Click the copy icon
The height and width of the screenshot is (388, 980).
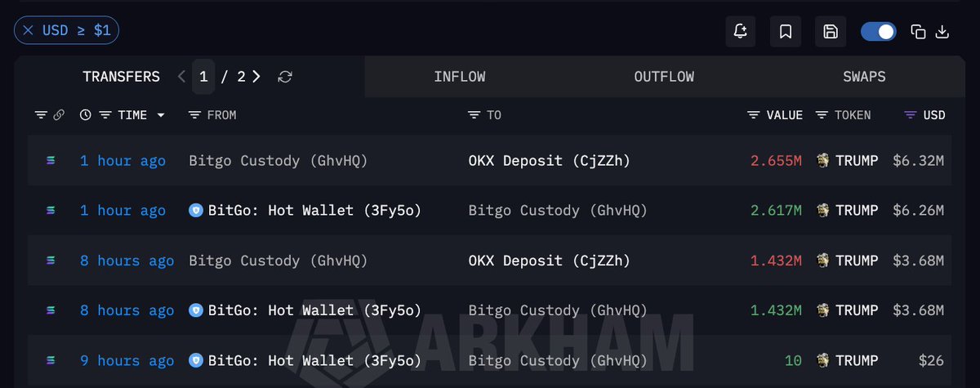(x=918, y=32)
